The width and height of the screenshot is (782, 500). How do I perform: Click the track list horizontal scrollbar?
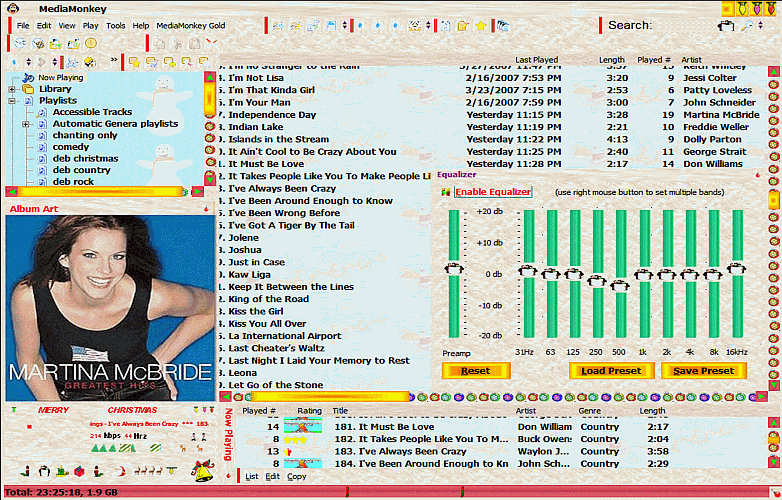coord(493,397)
